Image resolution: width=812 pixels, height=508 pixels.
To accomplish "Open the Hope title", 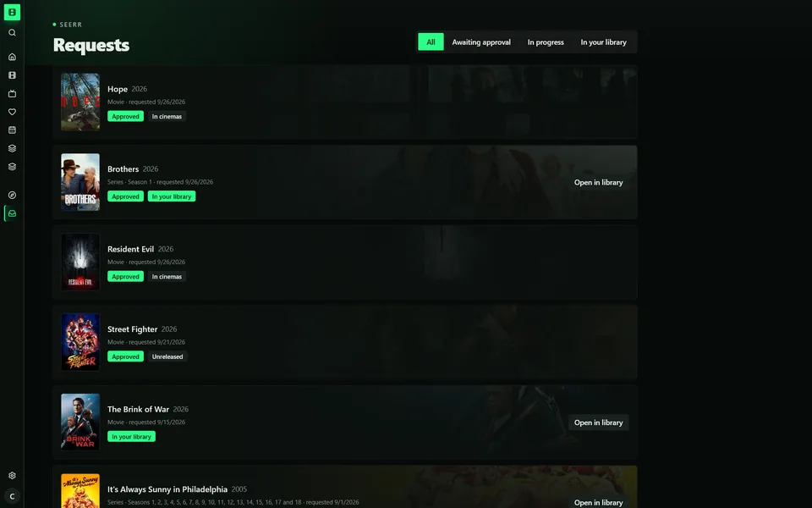I will click(118, 89).
